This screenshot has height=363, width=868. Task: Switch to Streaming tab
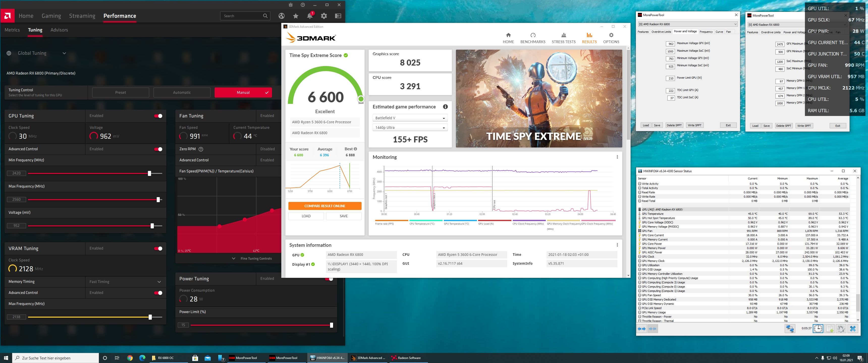click(82, 16)
